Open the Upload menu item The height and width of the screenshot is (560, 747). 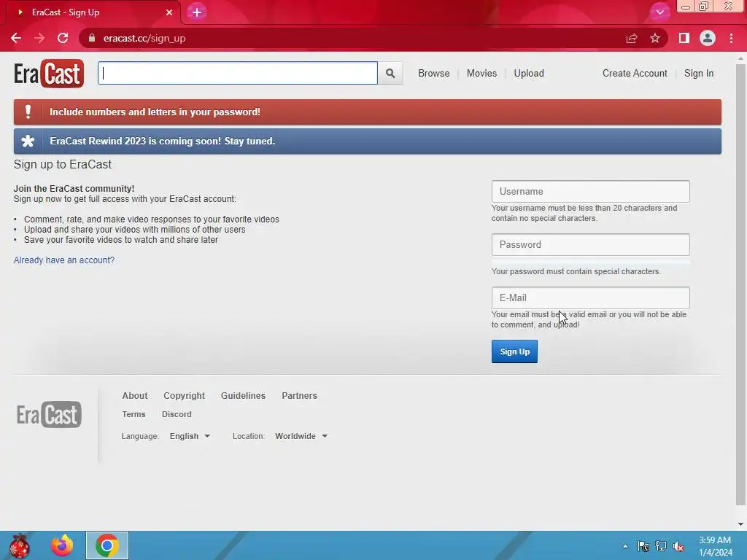pyautogui.click(x=529, y=74)
